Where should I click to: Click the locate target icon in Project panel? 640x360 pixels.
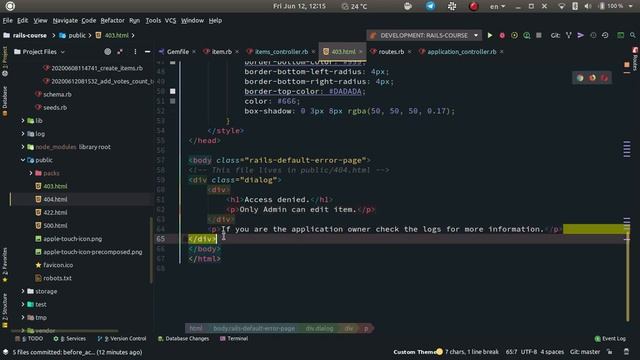107,52
